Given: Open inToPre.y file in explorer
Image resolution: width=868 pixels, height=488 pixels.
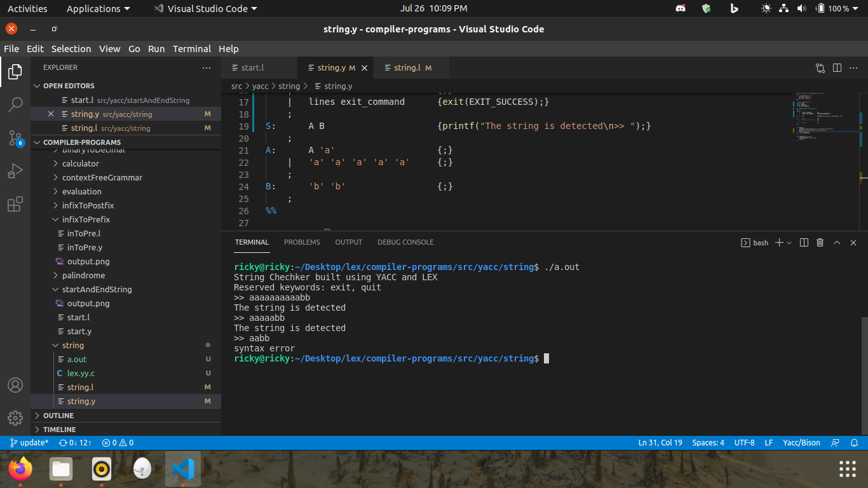Looking at the screenshot, I should (126, 248).
